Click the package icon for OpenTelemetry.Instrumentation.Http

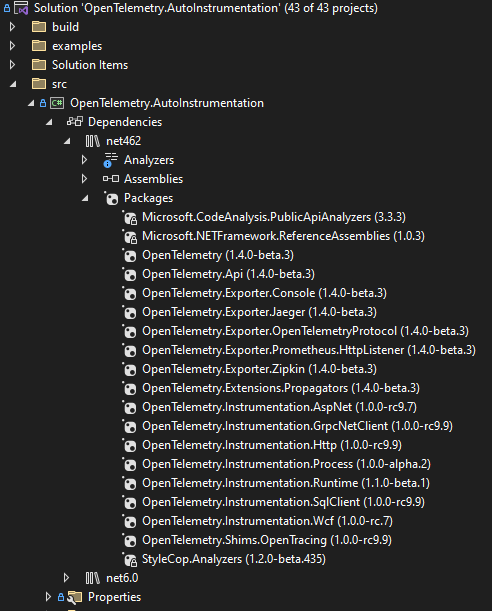pyautogui.click(x=129, y=445)
